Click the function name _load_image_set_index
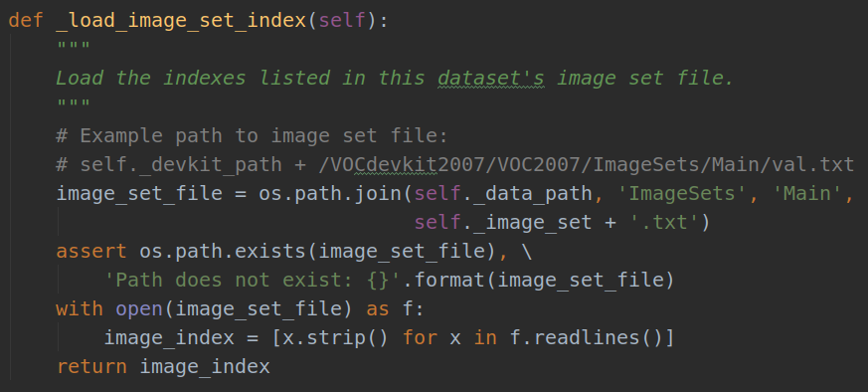Viewport: 868px width, 392px height. (x=181, y=21)
